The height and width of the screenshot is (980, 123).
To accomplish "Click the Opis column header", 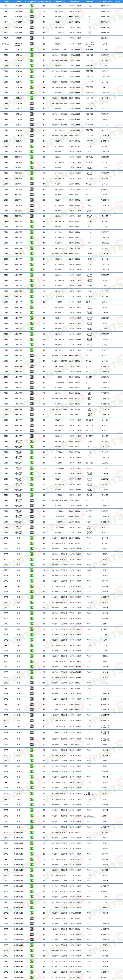I will [x=118, y=2].
